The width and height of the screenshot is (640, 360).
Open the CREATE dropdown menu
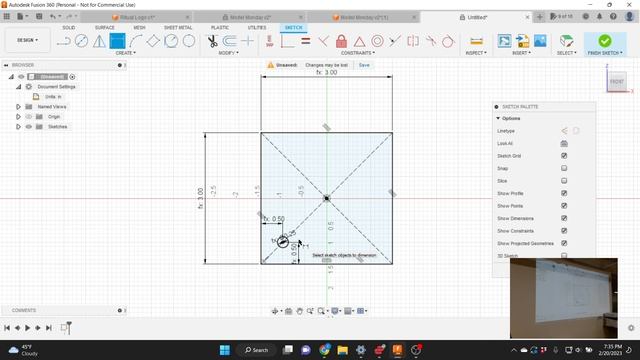click(126, 53)
